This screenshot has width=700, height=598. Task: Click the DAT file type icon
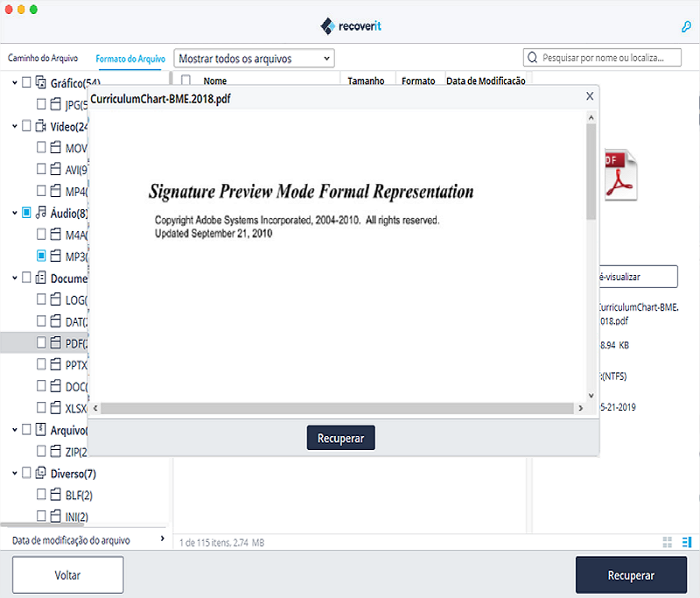[x=55, y=320]
